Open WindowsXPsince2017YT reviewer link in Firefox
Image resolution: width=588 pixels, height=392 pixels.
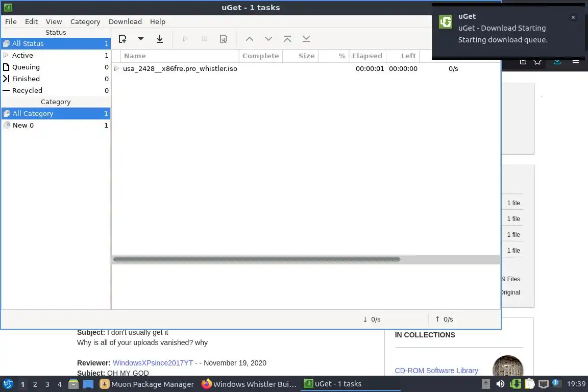153,363
